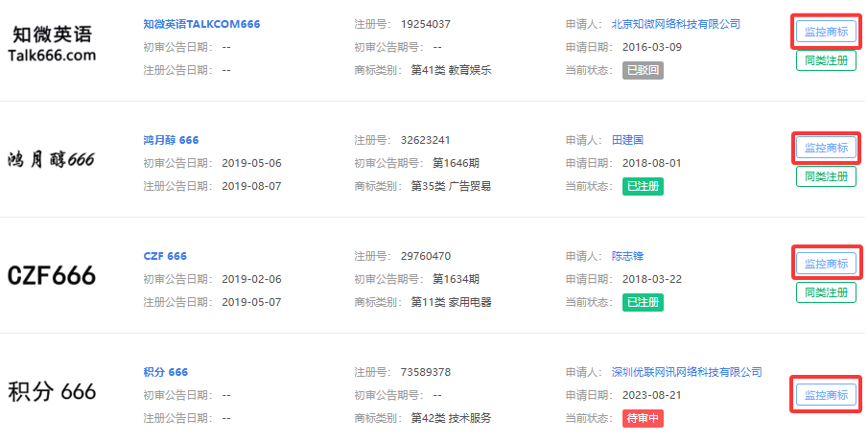Select the 积分 666 trademark logo image

(x=52, y=392)
